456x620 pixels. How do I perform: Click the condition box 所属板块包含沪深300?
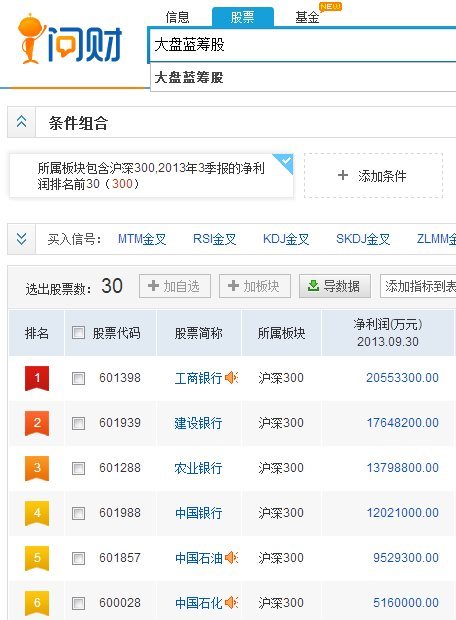[151, 176]
